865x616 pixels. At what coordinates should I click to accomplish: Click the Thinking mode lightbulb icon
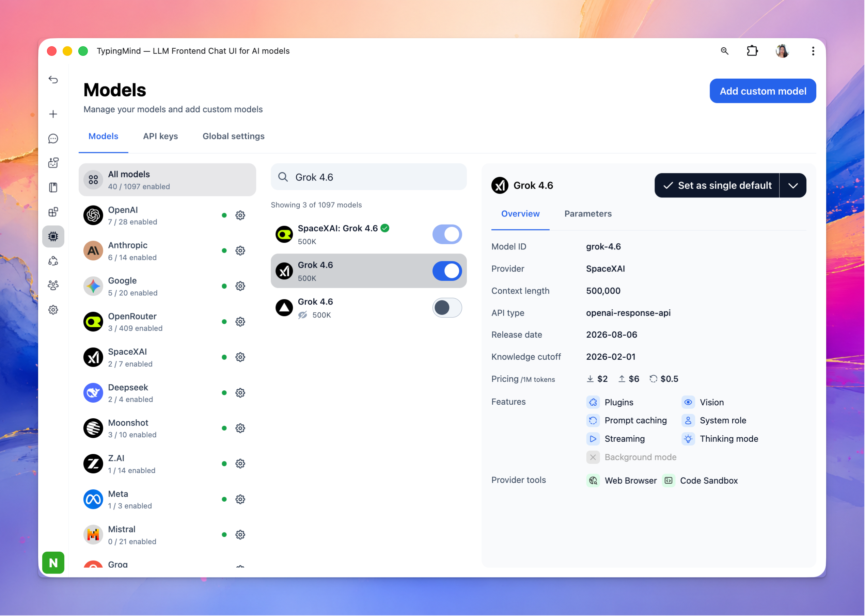[688, 439]
